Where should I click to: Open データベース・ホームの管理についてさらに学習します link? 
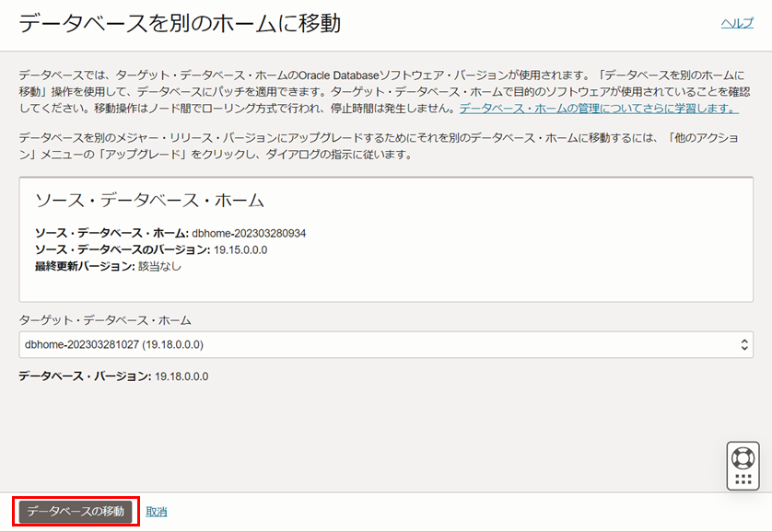click(599, 109)
